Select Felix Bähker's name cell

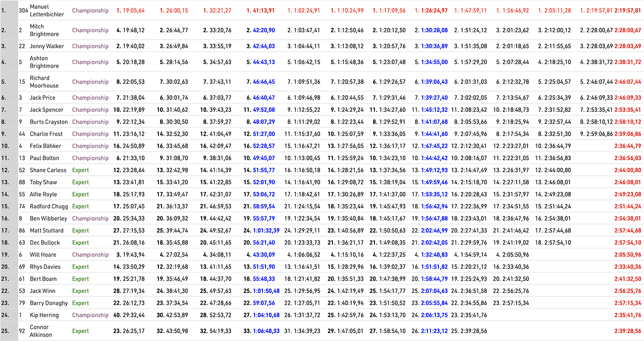[45, 146]
